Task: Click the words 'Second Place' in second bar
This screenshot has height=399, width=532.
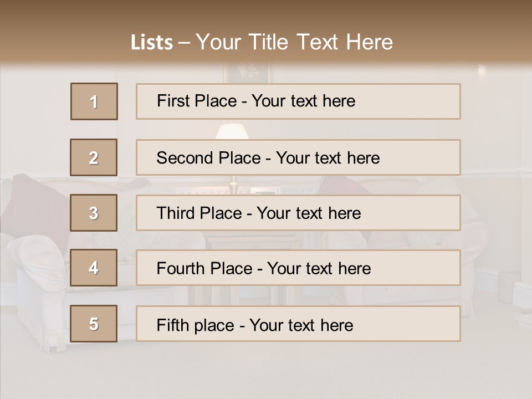Action: tap(209, 158)
